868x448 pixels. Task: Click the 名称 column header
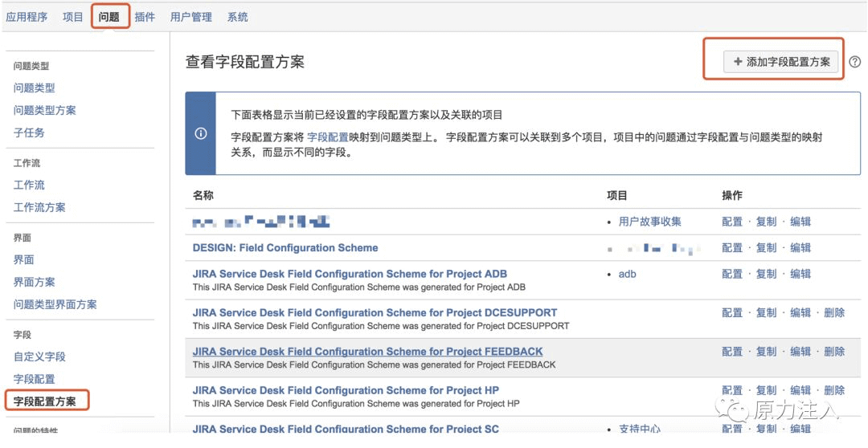click(203, 195)
